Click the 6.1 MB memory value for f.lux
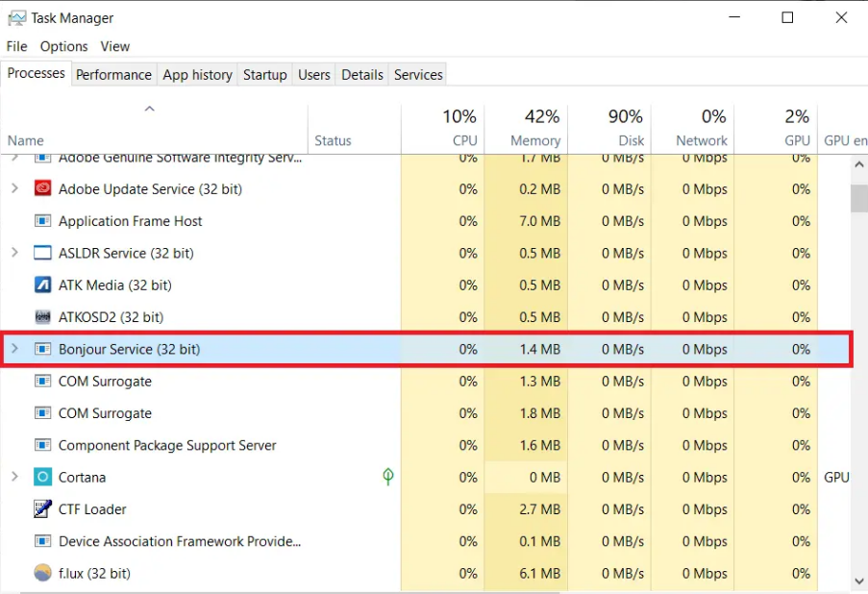Viewport: 868px width, 594px height. pyautogui.click(x=539, y=574)
